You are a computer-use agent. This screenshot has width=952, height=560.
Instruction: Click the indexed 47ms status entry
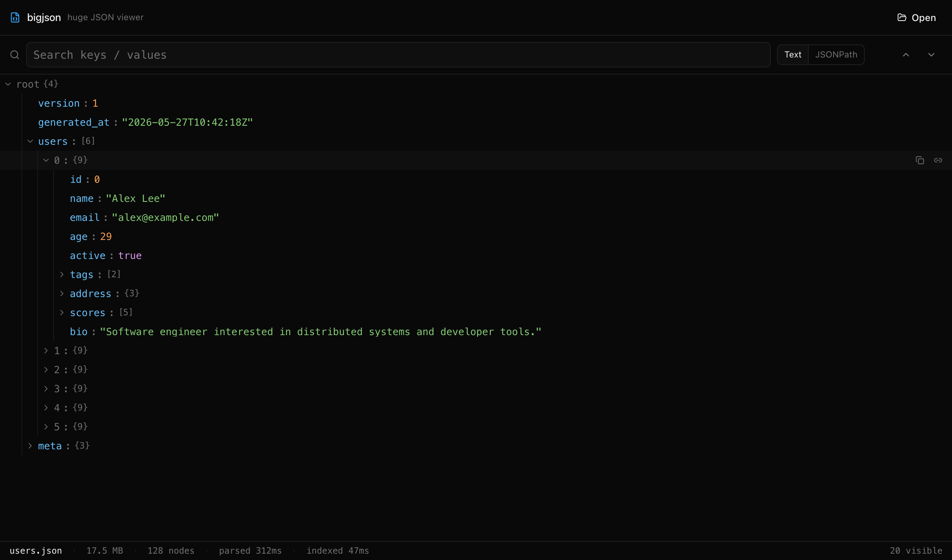[x=338, y=551]
